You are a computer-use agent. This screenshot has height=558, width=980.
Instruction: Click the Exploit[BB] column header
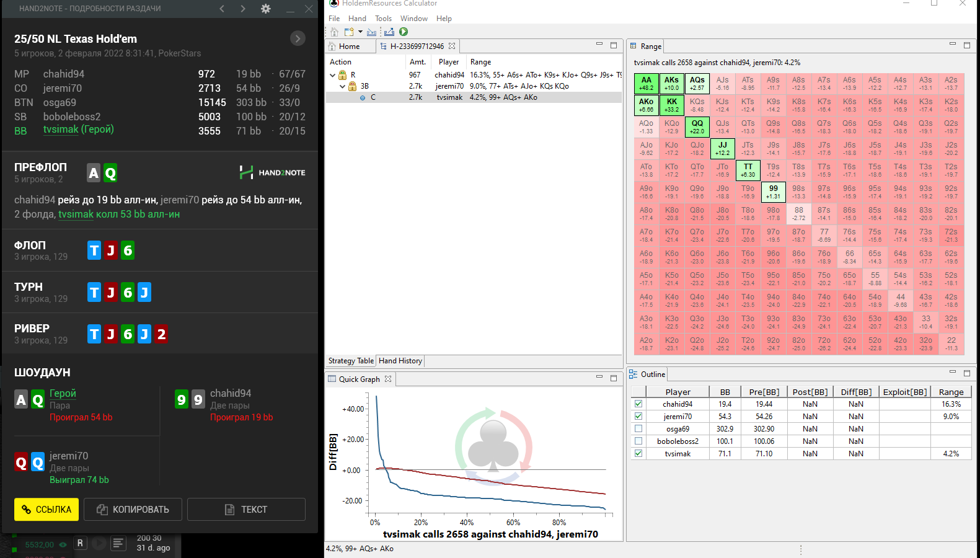[905, 392]
